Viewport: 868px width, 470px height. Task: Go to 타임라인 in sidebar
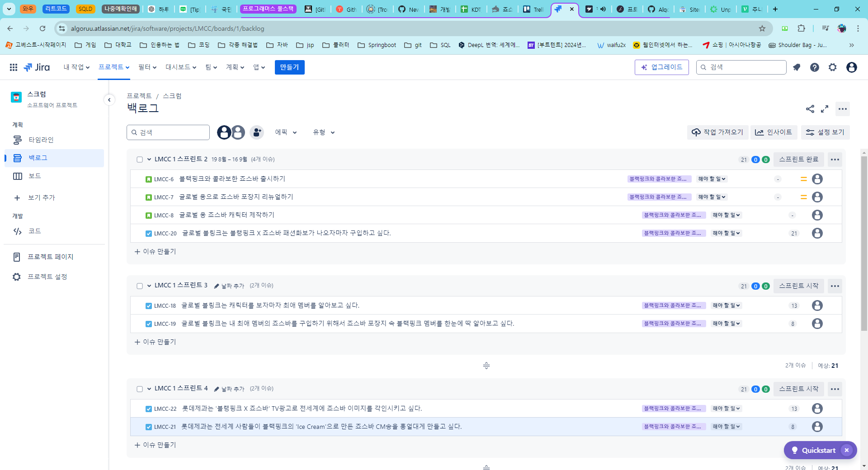coord(54,140)
